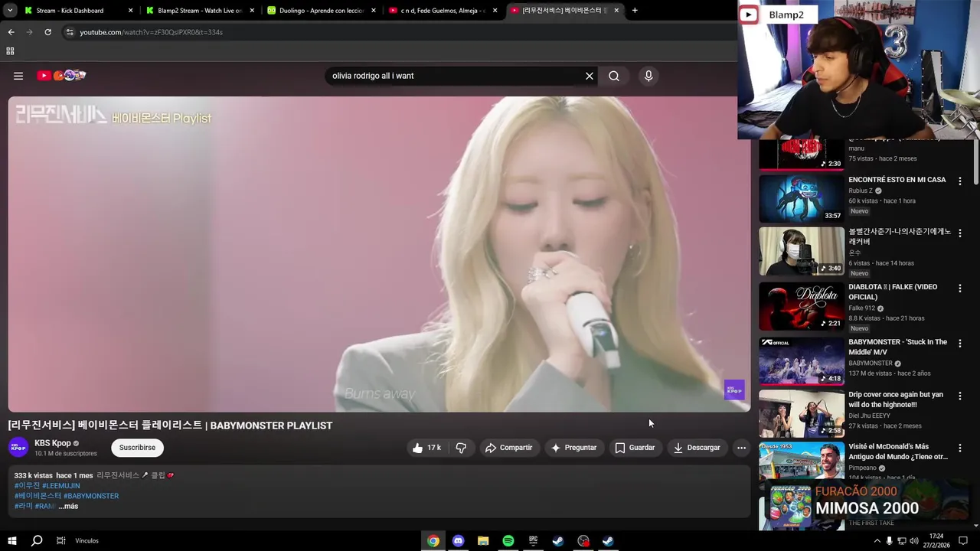
Task: Open KBS Kpop channel avatar
Action: click(x=18, y=448)
